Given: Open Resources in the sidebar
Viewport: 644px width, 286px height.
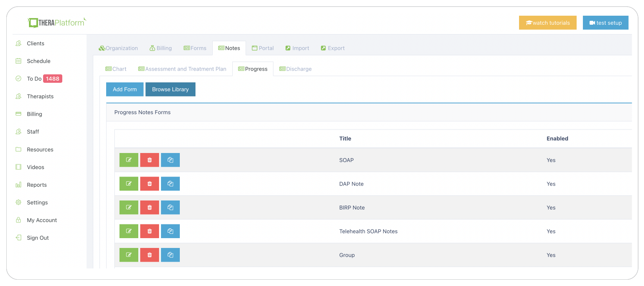Looking at the screenshot, I should (x=40, y=149).
